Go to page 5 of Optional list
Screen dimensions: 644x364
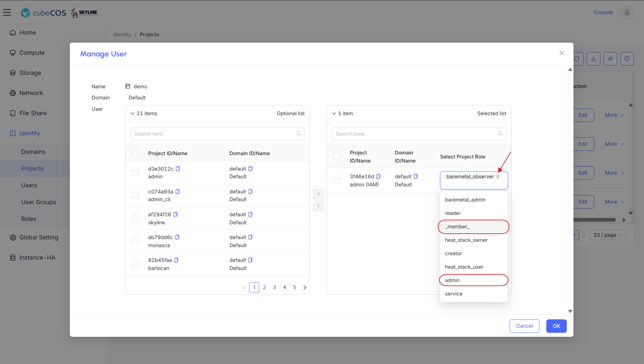pyautogui.click(x=294, y=287)
